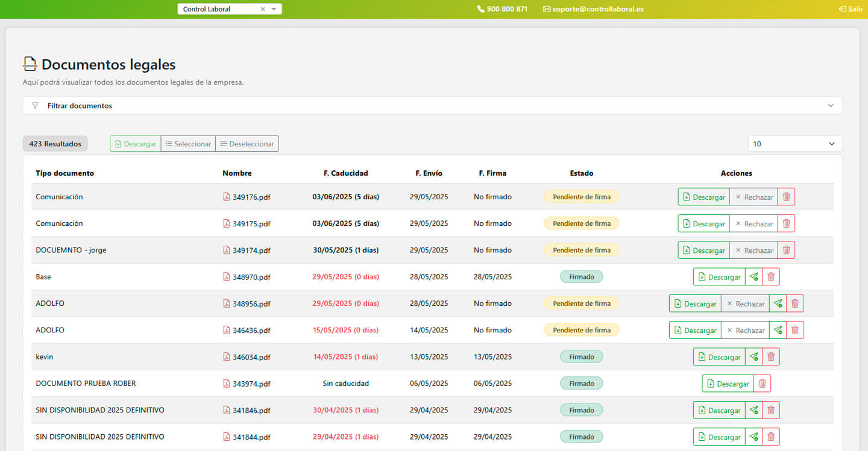Click Descargar for 349175.pdf
The height and width of the screenshot is (451, 868).
click(704, 223)
